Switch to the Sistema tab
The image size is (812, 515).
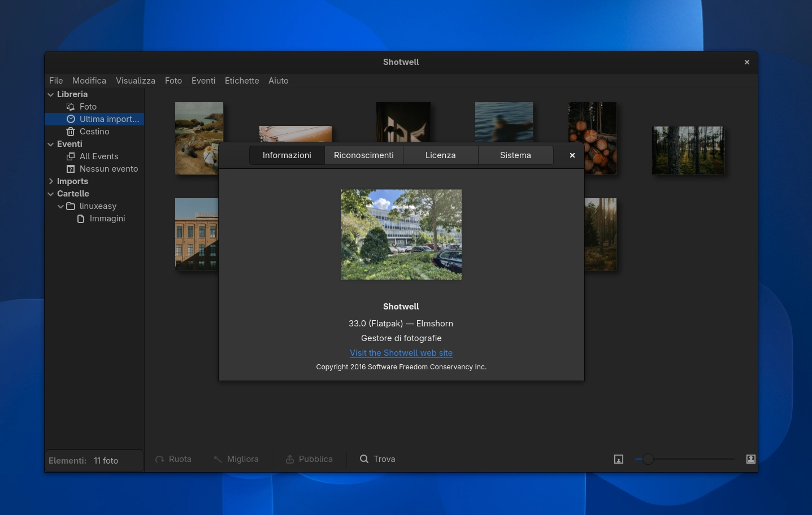[515, 155]
